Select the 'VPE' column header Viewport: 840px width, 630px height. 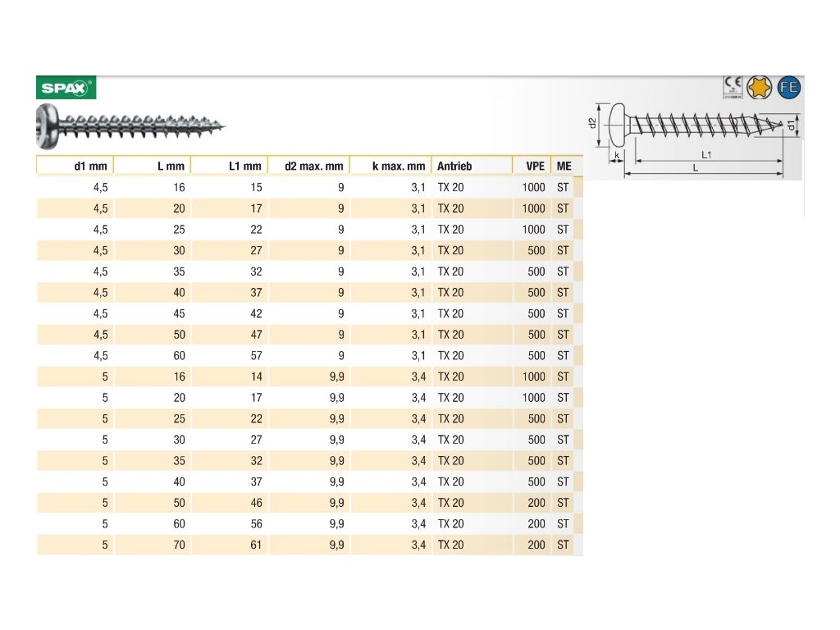coord(534,167)
